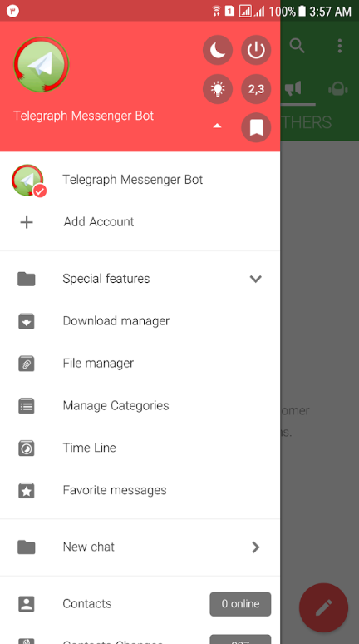Open Manage Categories
This screenshot has width=359, height=644.
140,406
